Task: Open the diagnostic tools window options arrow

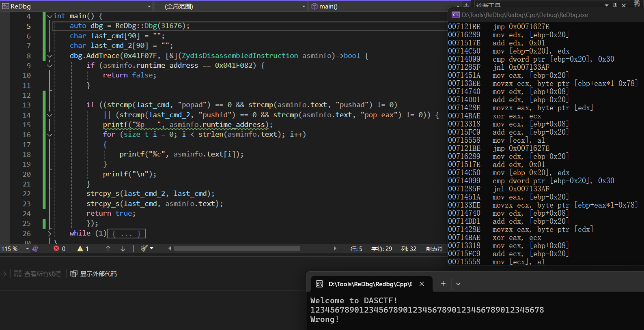Action: (607, 5)
